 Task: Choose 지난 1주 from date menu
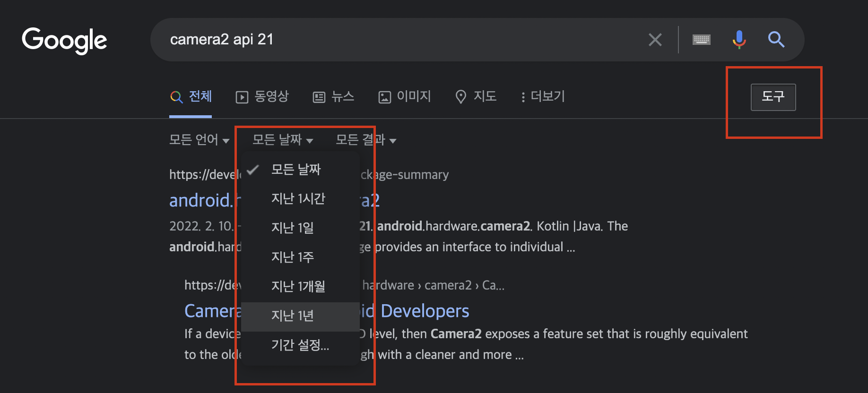[300, 257]
